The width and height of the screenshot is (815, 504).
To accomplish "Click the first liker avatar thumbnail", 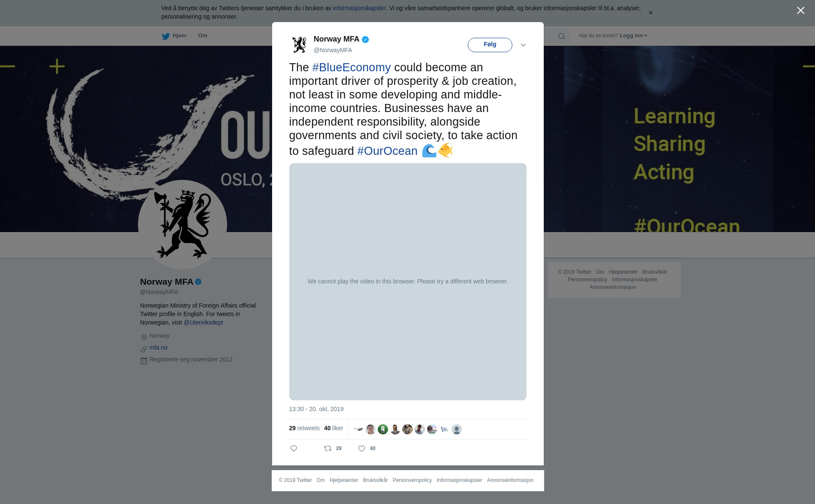I will coord(358,429).
